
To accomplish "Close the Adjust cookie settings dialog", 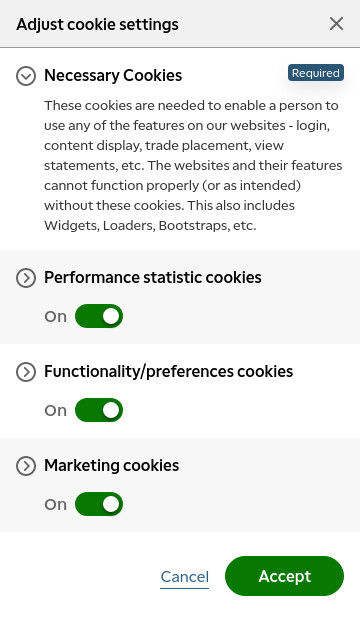I will (336, 24).
